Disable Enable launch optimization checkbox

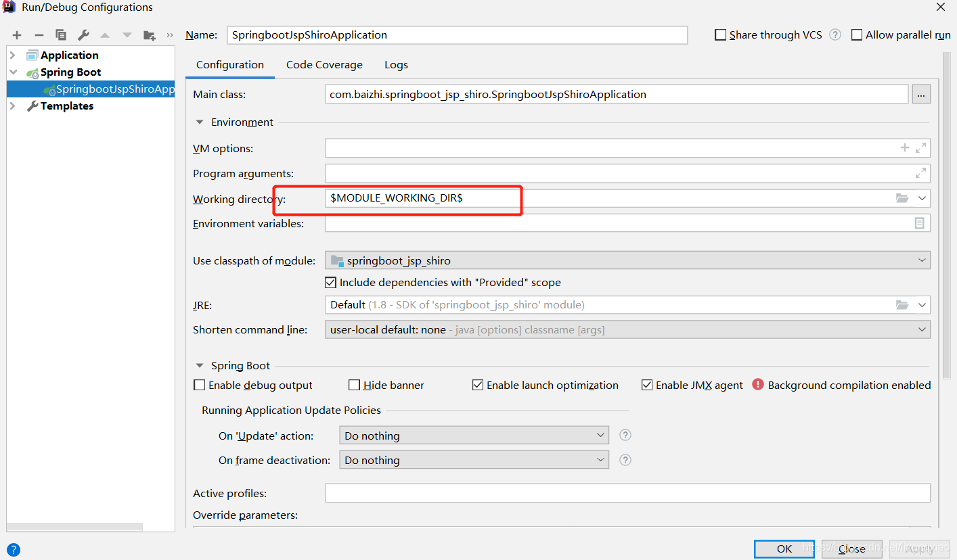pyautogui.click(x=478, y=385)
